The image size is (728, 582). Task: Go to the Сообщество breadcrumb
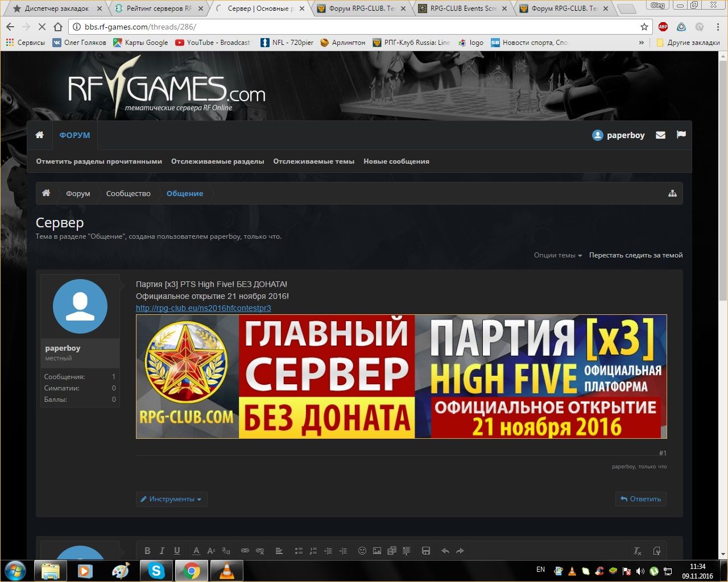click(x=129, y=193)
